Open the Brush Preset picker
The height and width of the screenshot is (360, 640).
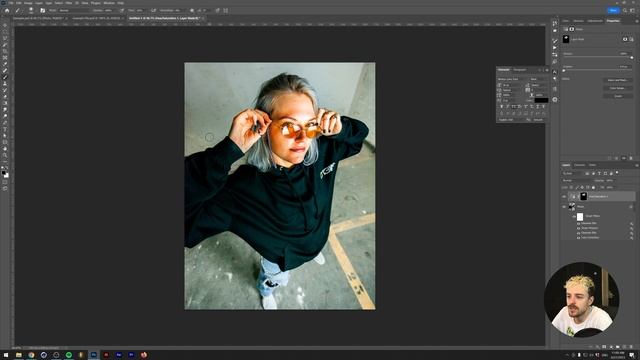[x=31, y=10]
